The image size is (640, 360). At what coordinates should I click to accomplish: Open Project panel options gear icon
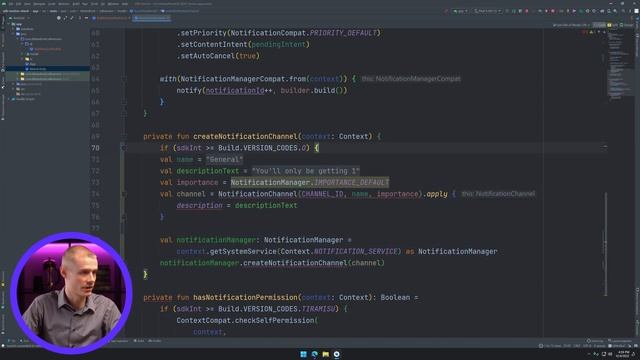[80, 18]
